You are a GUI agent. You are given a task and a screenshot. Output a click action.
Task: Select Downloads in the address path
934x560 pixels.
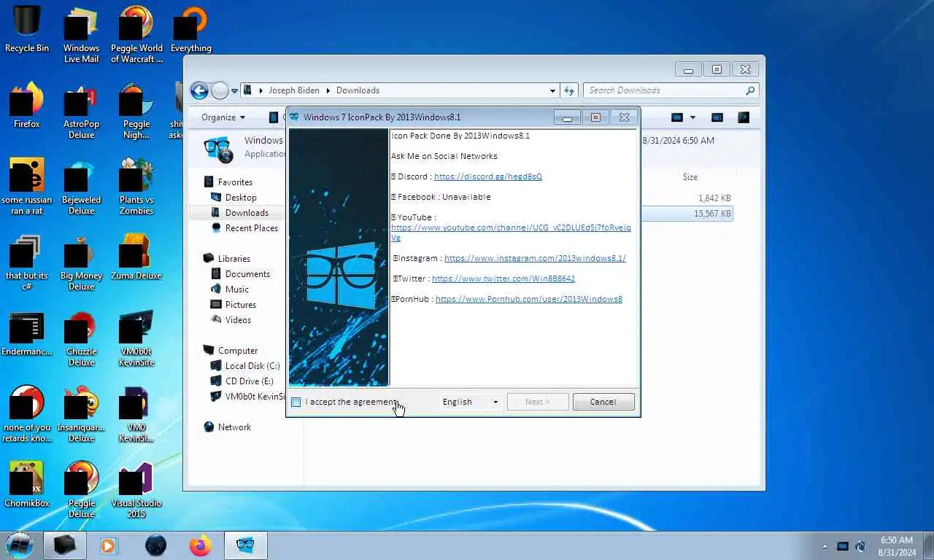click(358, 90)
